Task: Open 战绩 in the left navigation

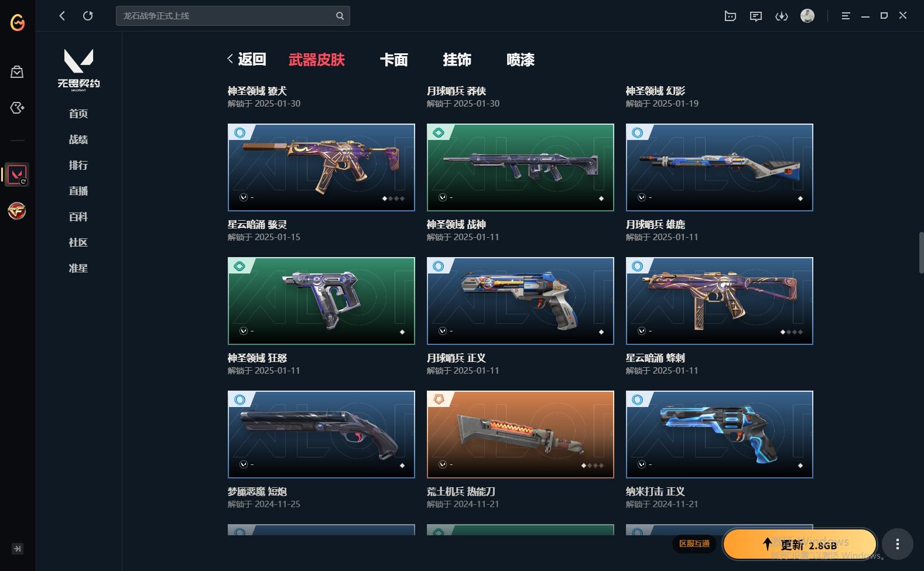Action: [x=78, y=139]
